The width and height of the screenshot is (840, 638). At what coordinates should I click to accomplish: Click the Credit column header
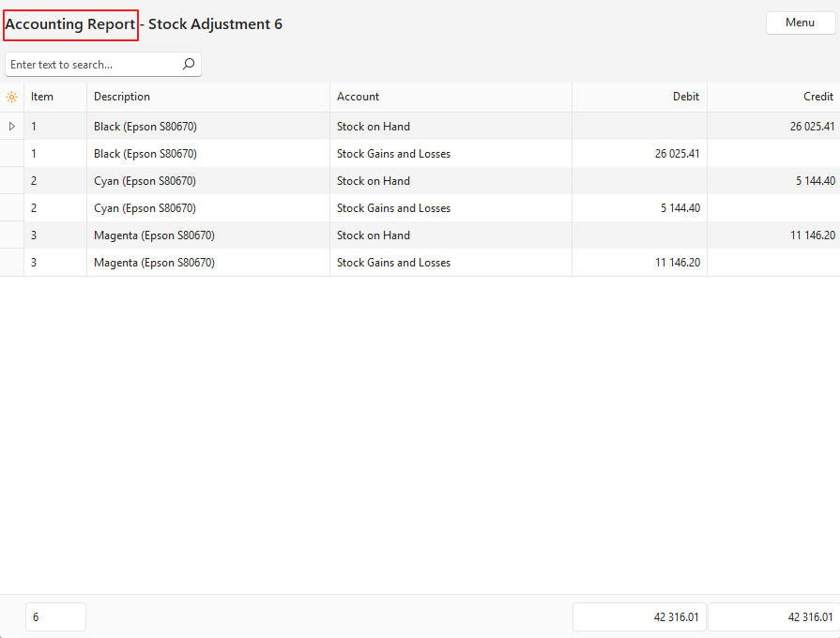[x=817, y=97]
